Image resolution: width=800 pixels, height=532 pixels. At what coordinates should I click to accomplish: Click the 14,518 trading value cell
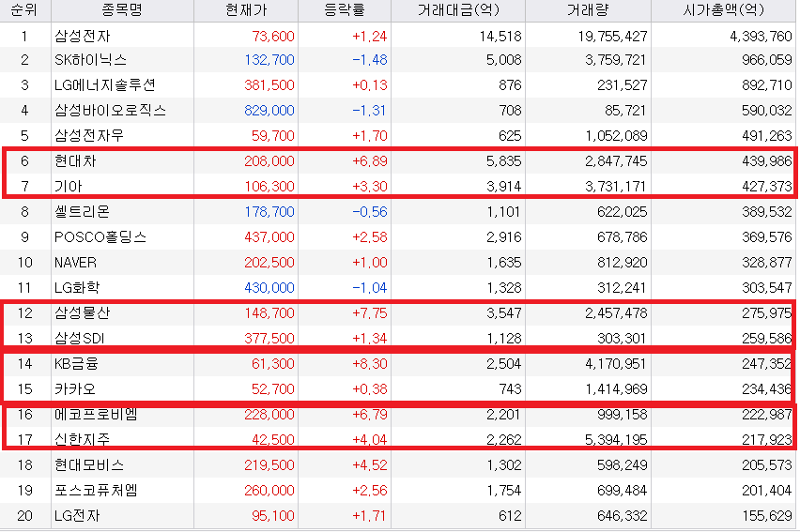click(500, 37)
